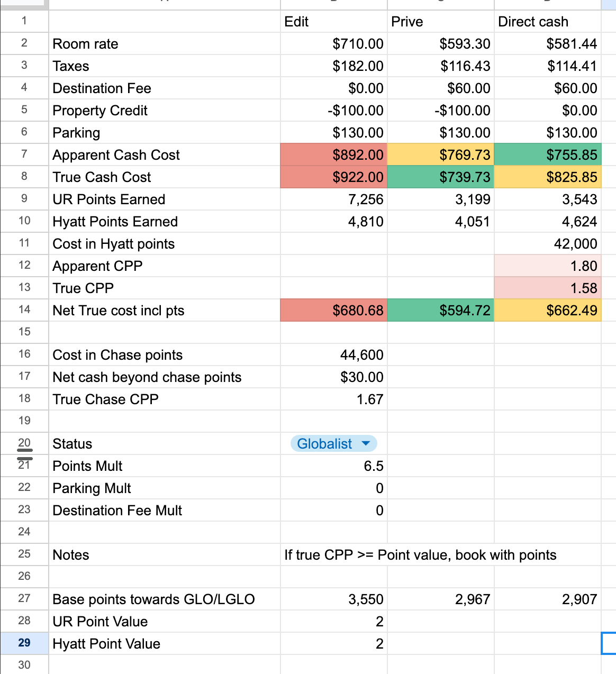Select the $30.00 Net cash beyond chase cell
Viewport: 616px width, 674px height.
pyautogui.click(x=333, y=377)
